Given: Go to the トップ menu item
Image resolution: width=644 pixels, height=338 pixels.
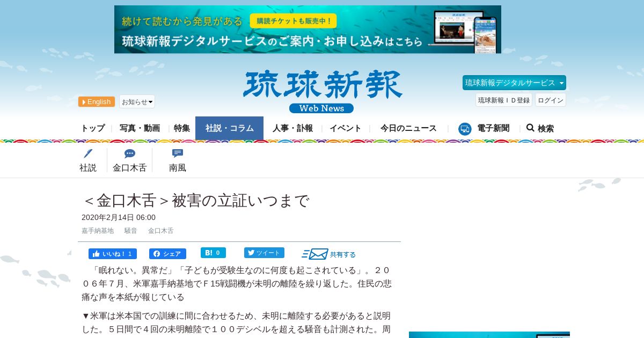Looking at the screenshot, I should 93,128.
